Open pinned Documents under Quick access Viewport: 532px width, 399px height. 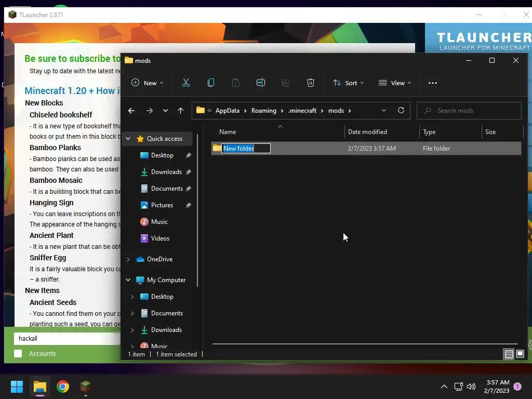point(167,188)
